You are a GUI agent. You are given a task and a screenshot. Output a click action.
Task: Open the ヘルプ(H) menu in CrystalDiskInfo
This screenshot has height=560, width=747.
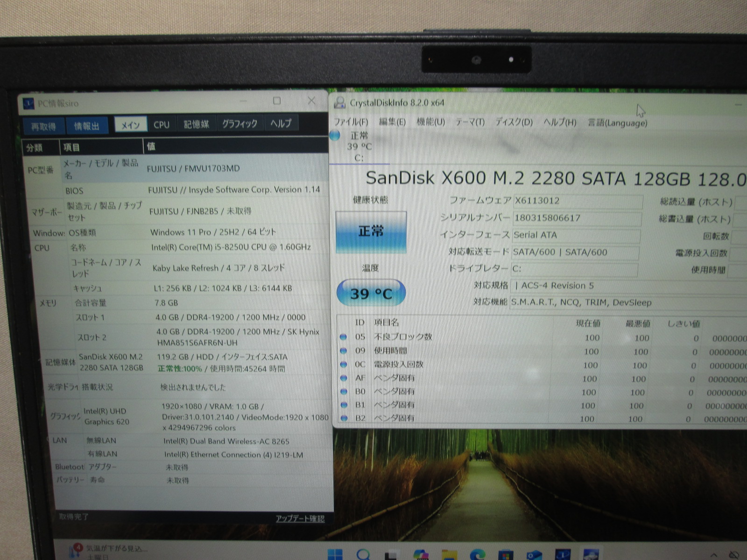[x=560, y=123]
